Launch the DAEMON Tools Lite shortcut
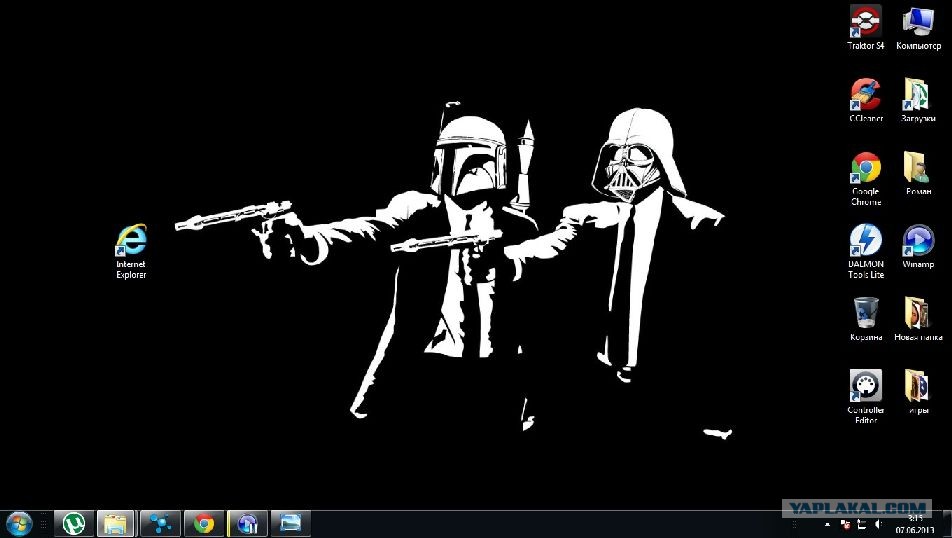Image resolution: width=952 pixels, height=538 pixels. (x=866, y=251)
